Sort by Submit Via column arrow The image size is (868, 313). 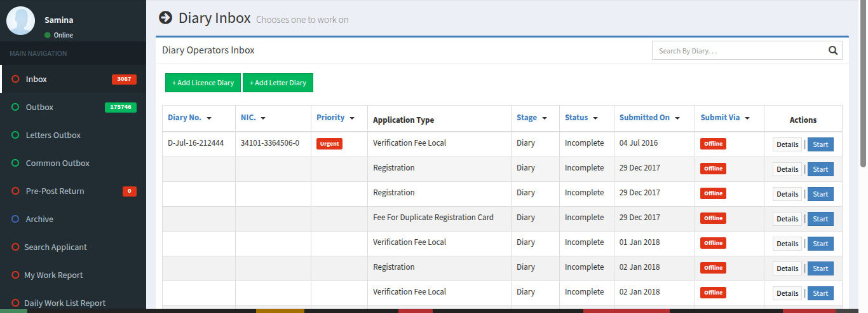coord(747,118)
